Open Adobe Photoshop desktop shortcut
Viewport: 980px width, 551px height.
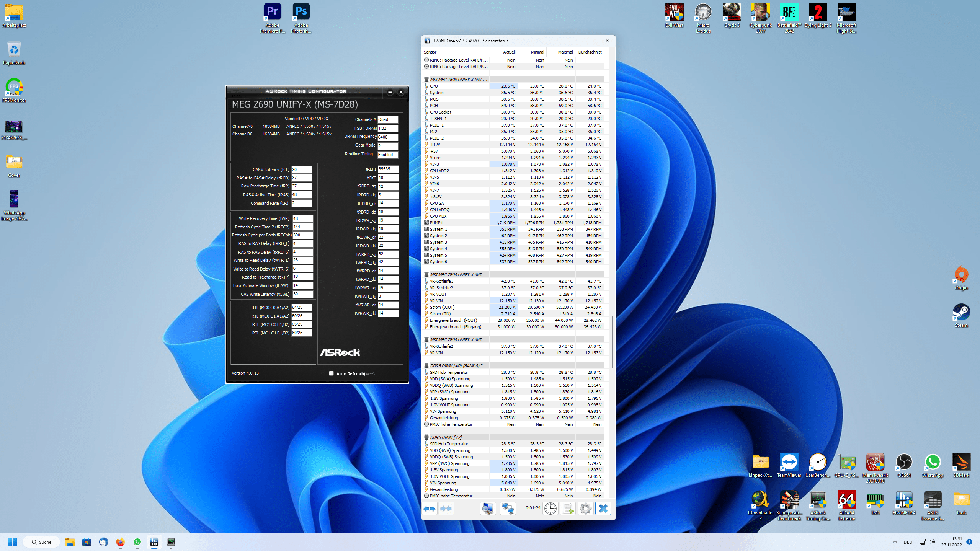301,18
